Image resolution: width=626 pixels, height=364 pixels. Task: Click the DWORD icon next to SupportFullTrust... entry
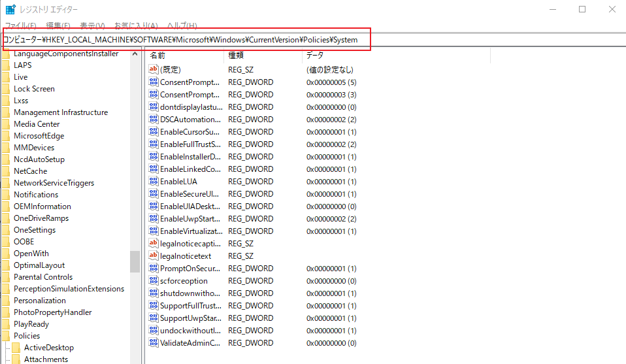pyautogui.click(x=154, y=305)
